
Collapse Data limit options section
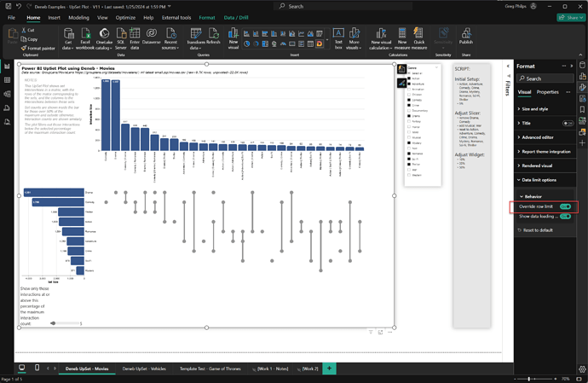[539, 180]
